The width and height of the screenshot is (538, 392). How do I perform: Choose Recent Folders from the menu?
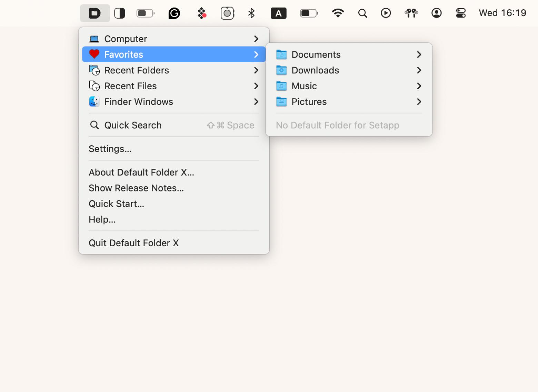click(x=174, y=70)
